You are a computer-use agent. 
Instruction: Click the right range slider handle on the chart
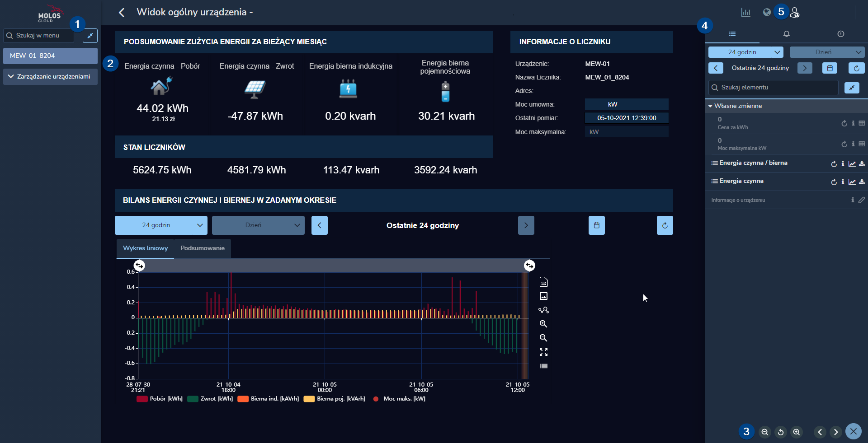pyautogui.click(x=529, y=266)
